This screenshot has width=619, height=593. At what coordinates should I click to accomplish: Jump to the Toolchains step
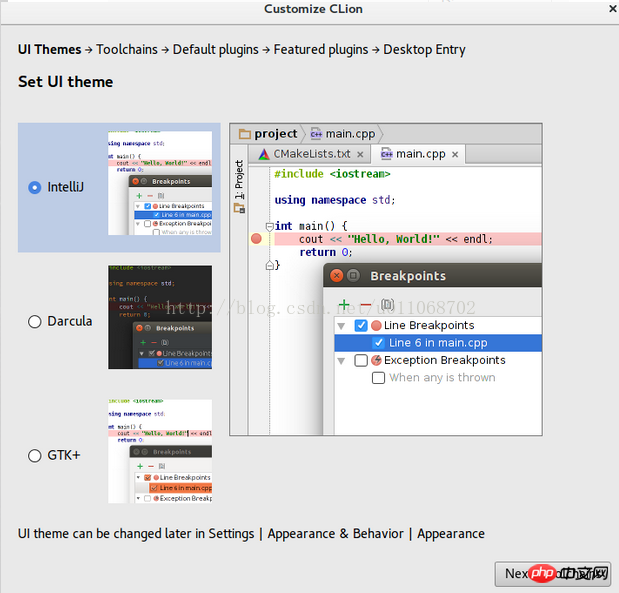click(x=127, y=49)
